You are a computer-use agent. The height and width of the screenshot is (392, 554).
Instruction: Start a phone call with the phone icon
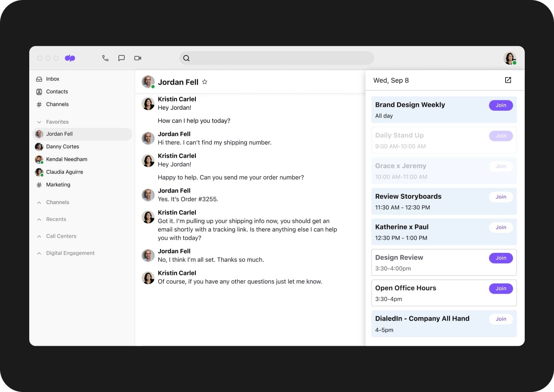pyautogui.click(x=105, y=58)
